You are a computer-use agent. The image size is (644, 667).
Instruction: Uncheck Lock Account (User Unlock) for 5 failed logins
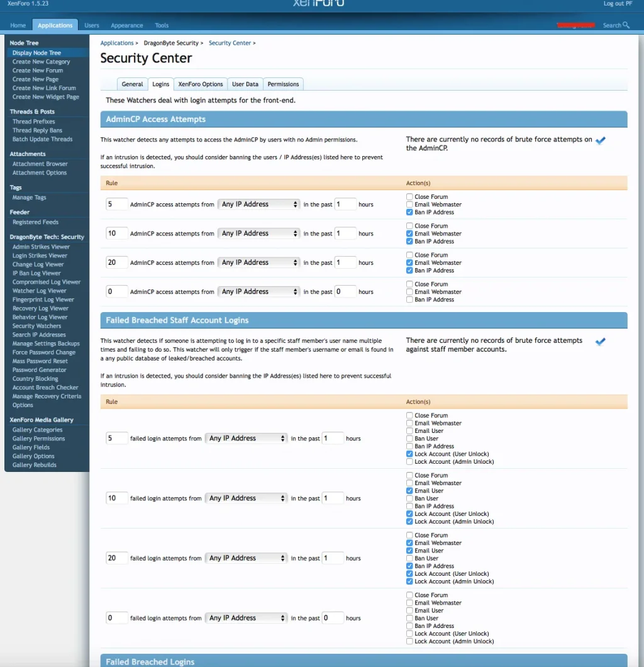(409, 454)
